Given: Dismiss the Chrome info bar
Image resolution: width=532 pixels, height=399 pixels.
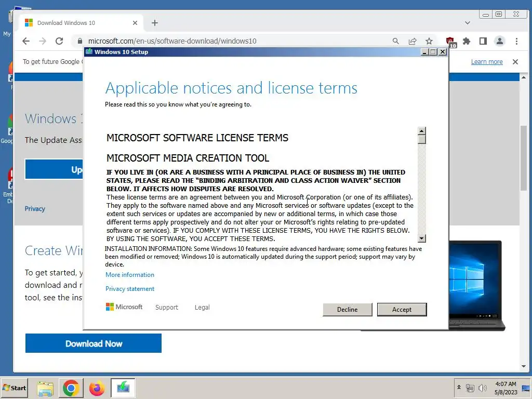Looking at the screenshot, I should pos(515,62).
